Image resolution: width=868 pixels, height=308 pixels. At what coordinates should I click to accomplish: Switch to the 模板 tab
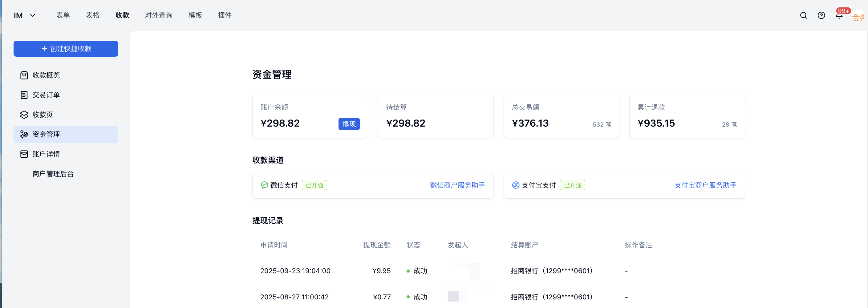195,15
